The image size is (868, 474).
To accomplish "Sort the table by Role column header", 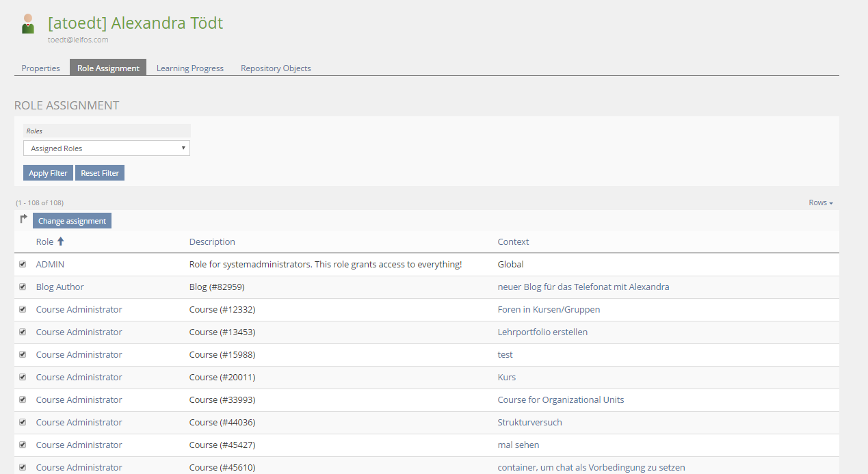I will [x=44, y=241].
